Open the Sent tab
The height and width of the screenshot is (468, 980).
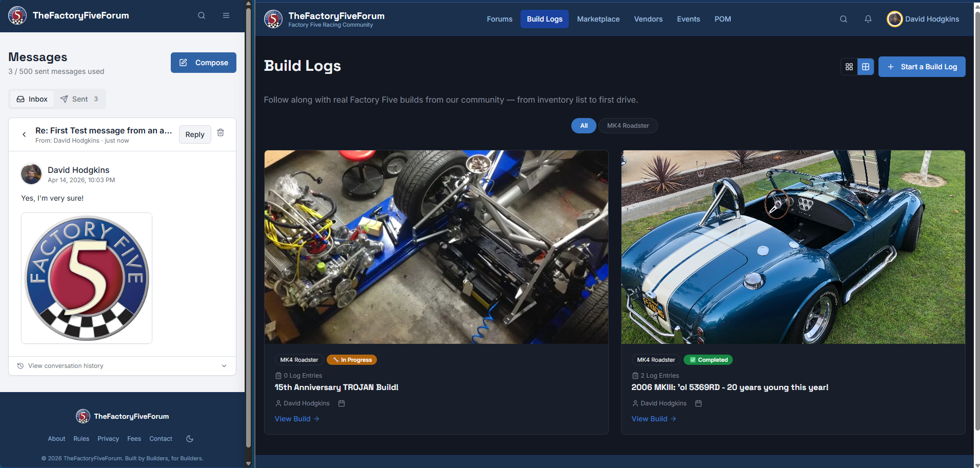[79, 99]
